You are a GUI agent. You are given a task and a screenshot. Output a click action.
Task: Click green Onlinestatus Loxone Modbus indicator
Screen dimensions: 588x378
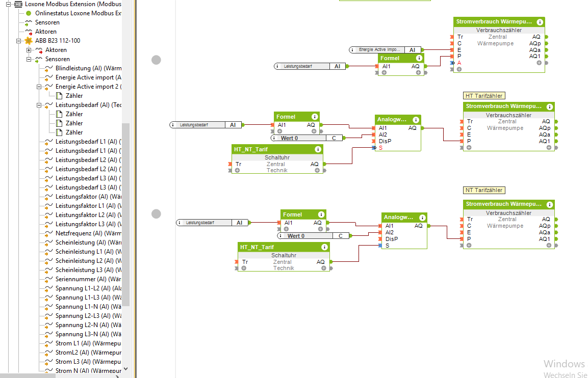pos(29,13)
